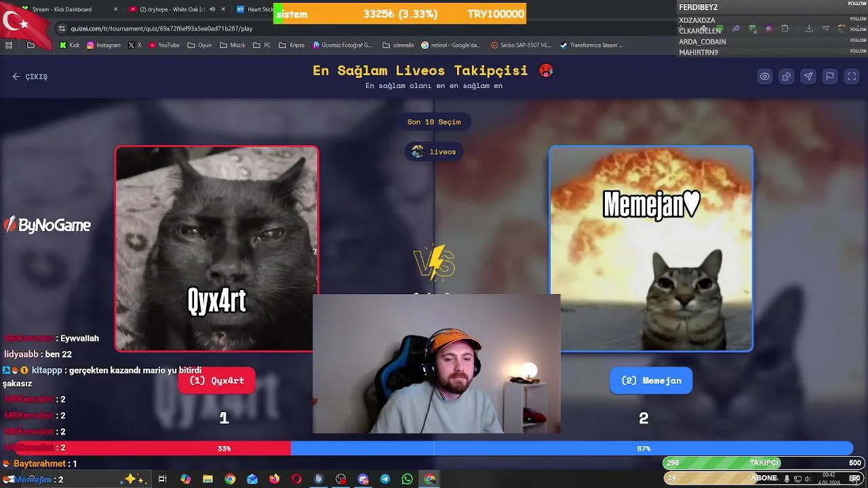Open WhatsApp from the taskbar
The height and width of the screenshot is (488, 868).
(x=407, y=479)
